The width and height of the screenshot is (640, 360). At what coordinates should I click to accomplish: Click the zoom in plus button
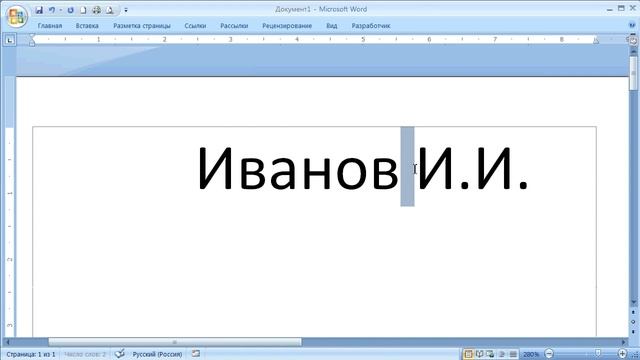coord(622,354)
